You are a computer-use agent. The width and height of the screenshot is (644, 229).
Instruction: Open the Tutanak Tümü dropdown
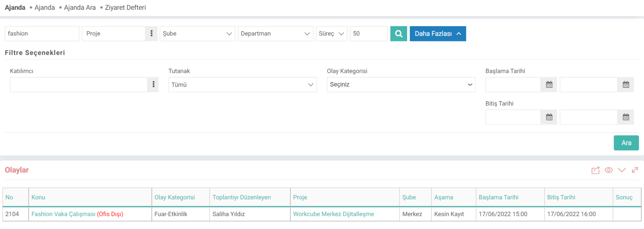(x=243, y=85)
